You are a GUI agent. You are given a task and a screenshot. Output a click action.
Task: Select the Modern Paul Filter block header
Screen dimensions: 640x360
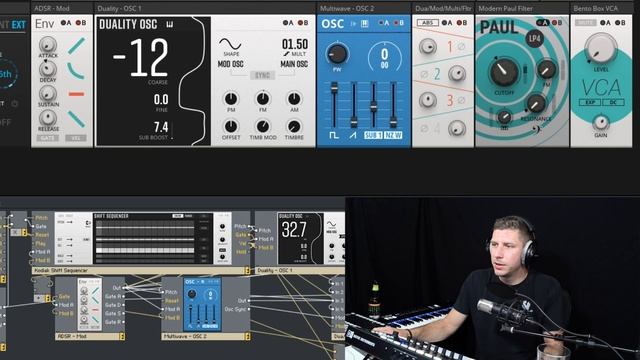pos(522,8)
